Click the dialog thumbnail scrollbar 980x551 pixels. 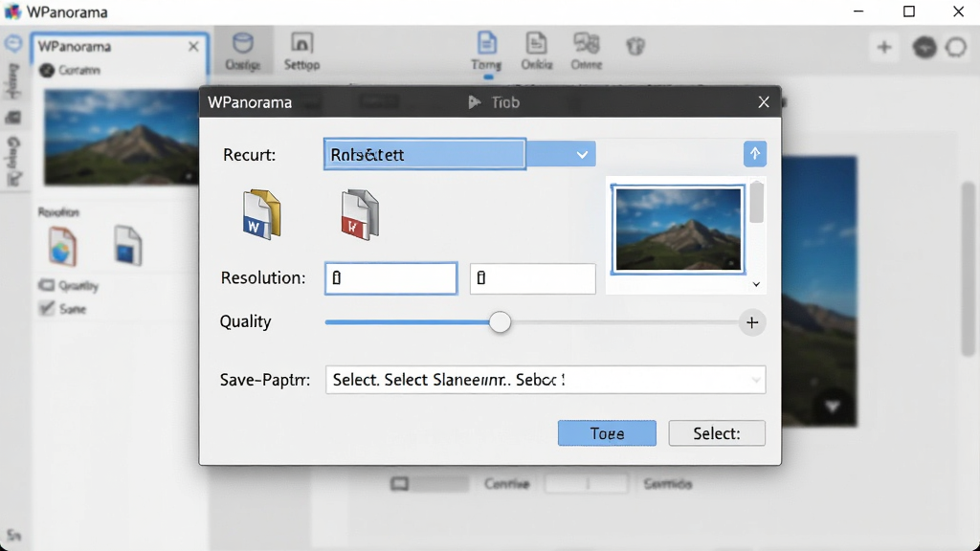coord(756,203)
